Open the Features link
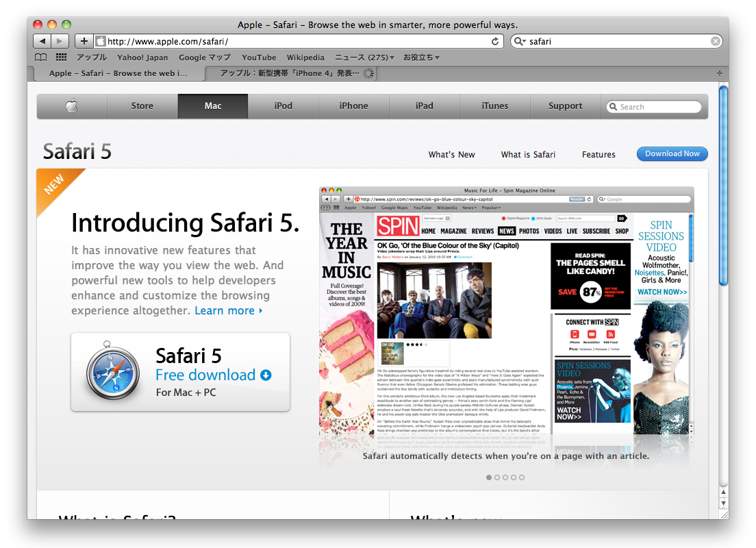 (598, 155)
